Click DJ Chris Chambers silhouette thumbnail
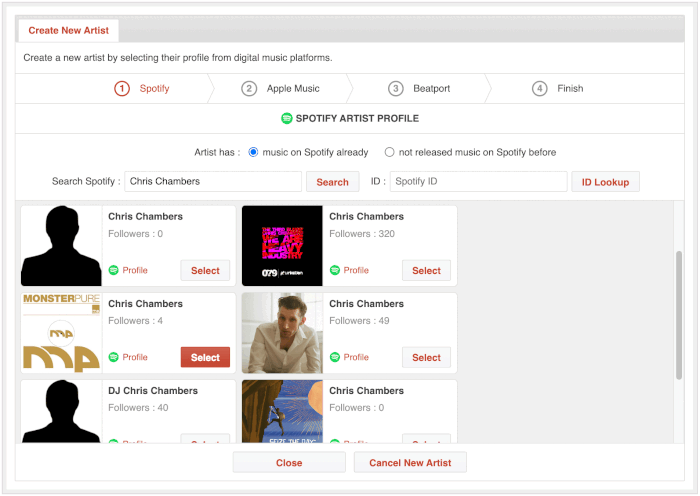 61,411
